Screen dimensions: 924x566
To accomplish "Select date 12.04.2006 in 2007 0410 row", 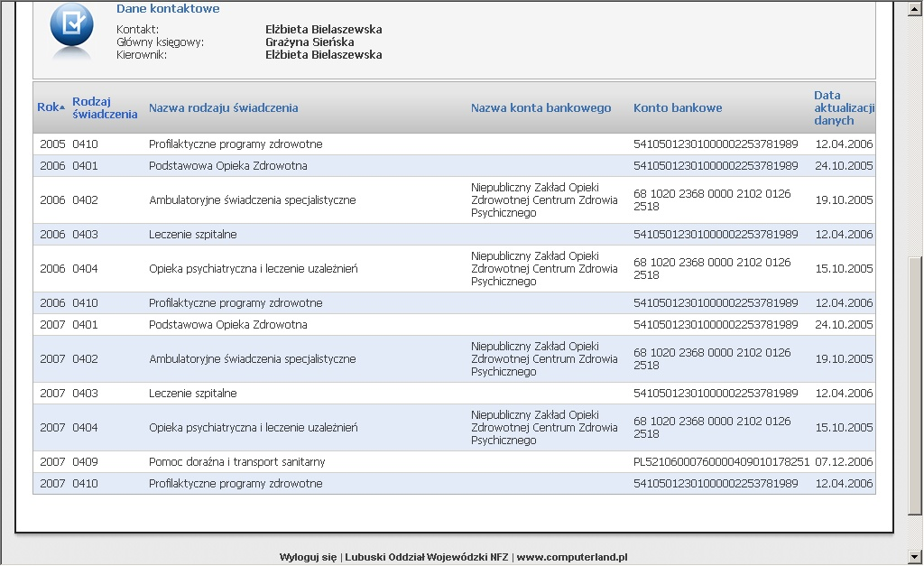I will coord(844,484).
